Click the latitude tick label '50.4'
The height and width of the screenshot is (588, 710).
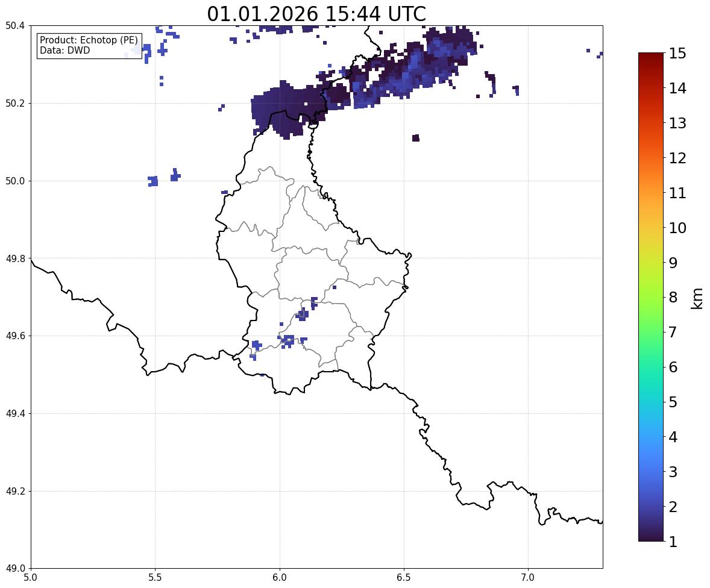point(15,26)
